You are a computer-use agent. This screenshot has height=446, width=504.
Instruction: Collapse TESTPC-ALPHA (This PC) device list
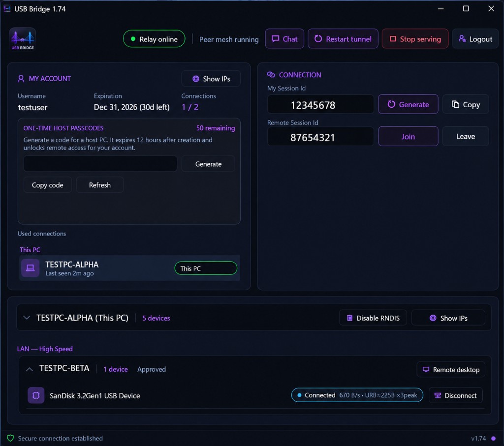click(x=27, y=318)
